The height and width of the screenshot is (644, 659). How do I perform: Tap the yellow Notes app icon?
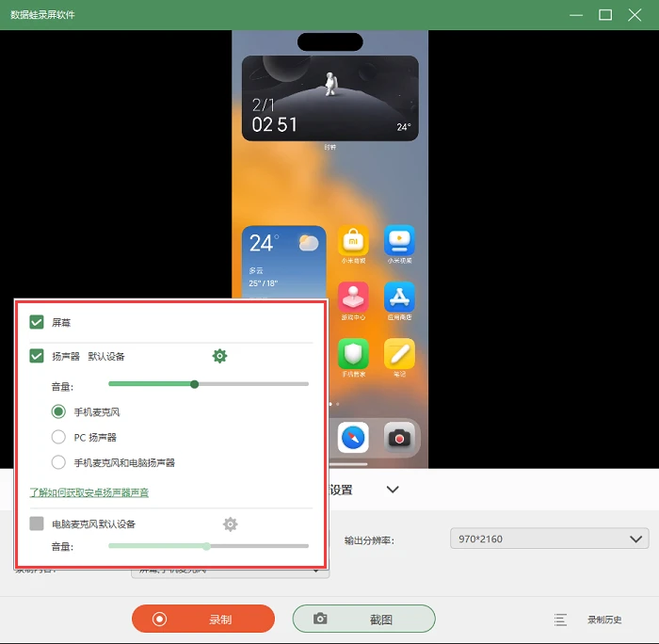[399, 353]
